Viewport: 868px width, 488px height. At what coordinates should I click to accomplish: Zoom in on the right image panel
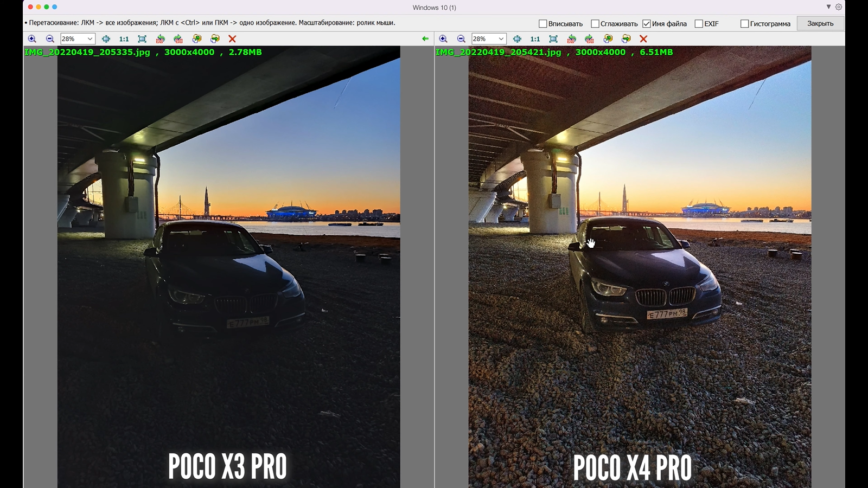[x=443, y=39]
